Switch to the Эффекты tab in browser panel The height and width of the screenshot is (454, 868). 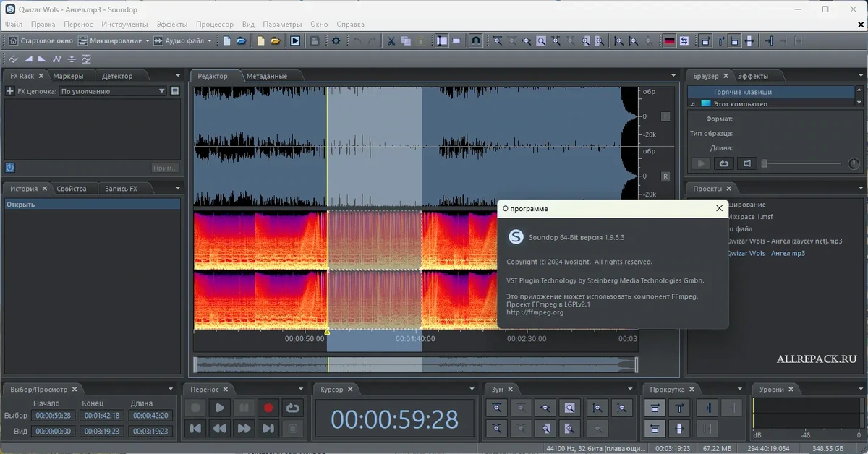[752, 76]
